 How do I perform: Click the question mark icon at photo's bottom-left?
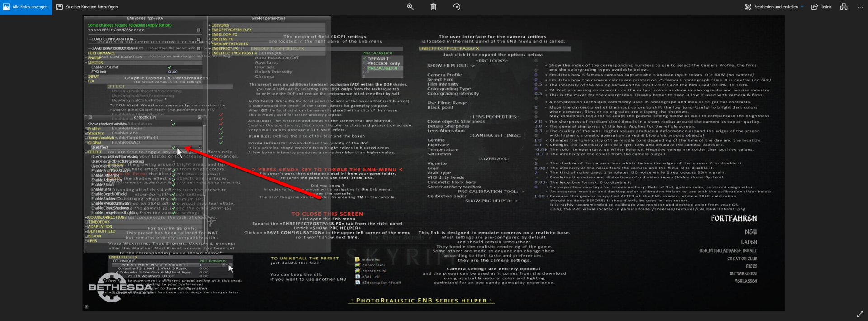[x=86, y=307]
